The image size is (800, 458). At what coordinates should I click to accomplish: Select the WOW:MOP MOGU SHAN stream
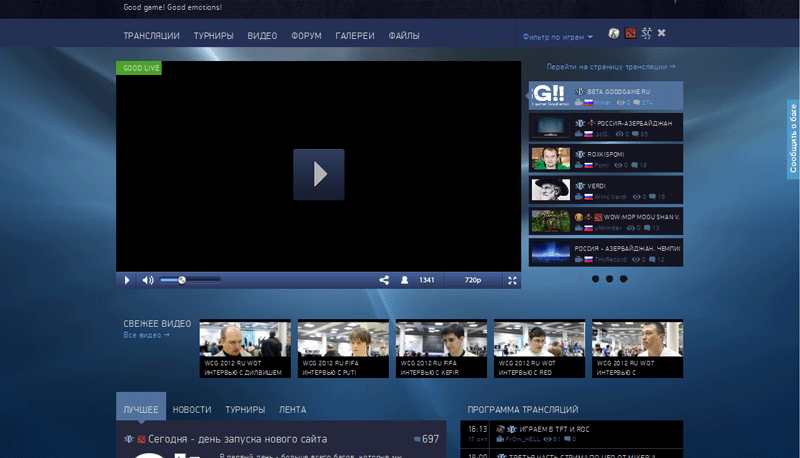point(606,221)
